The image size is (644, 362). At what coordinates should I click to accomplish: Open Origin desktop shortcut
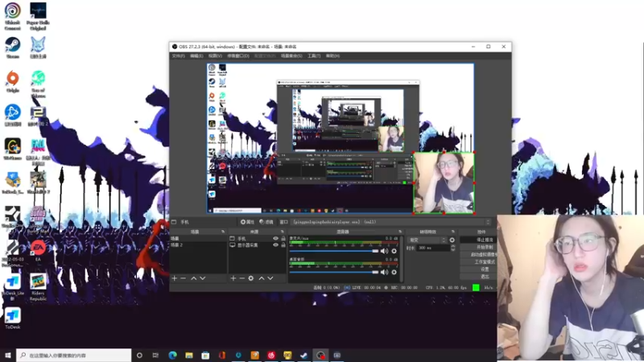pos(13,82)
